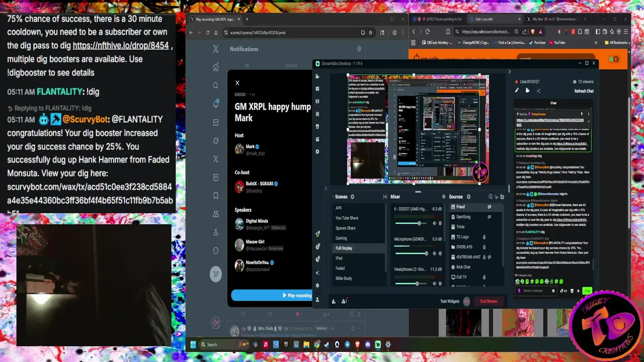
Task: Collapse the Scenes collection dropdown
Action: pos(332,197)
